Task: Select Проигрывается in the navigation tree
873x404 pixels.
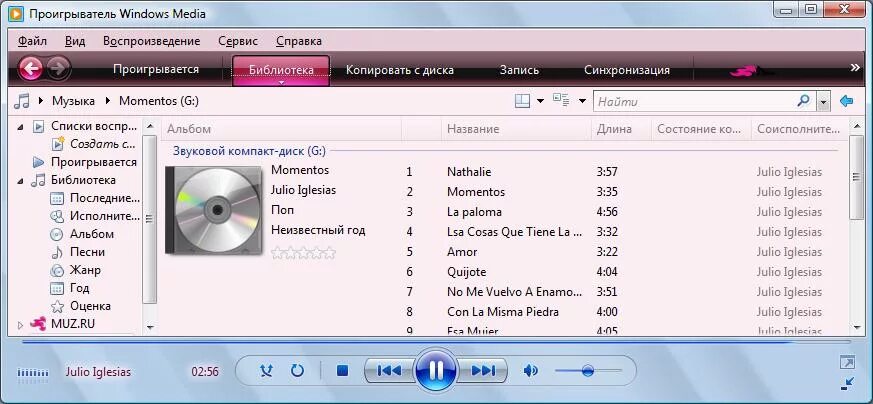Action: (x=94, y=162)
